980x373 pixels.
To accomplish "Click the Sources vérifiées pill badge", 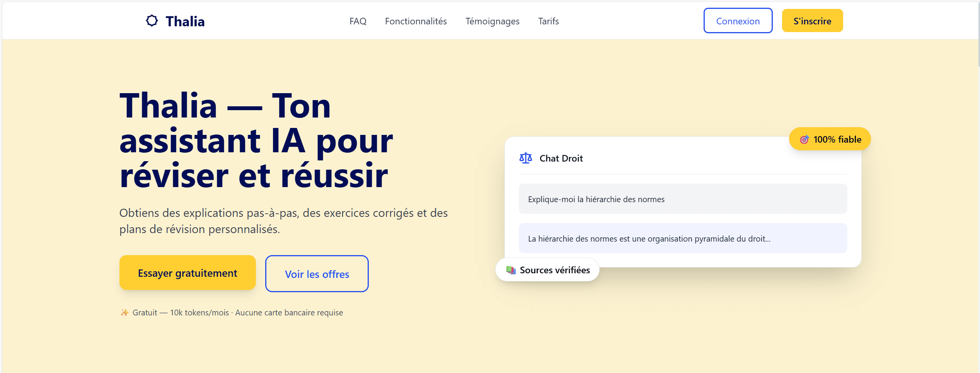I will click(547, 270).
